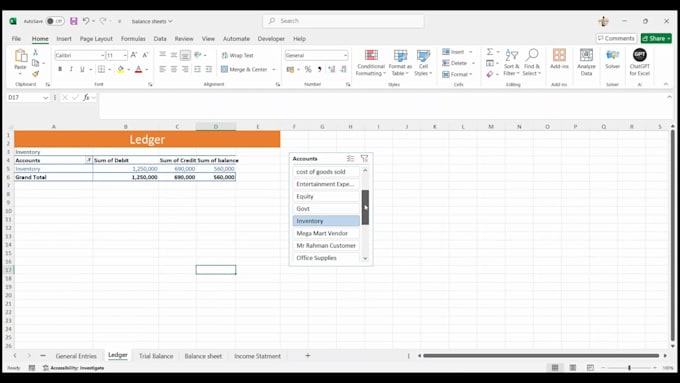The height and width of the screenshot is (383, 680).
Task: Open the Accounts pivot filter dropdown
Action: 88,160
